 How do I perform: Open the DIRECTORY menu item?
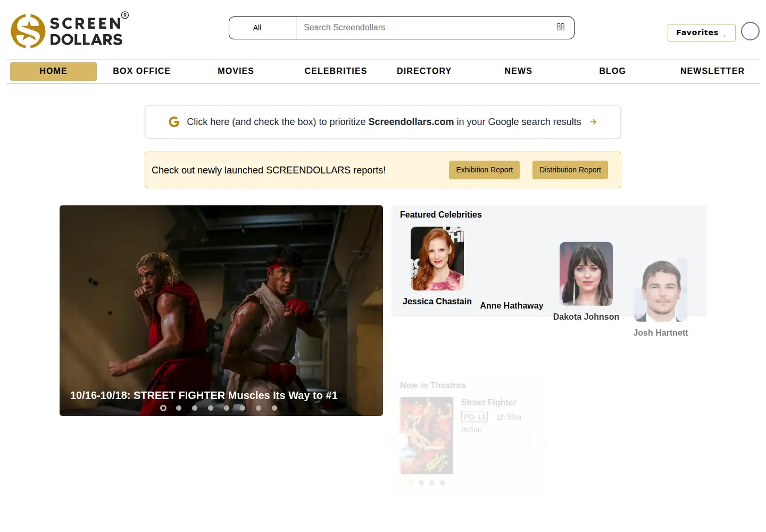424,71
